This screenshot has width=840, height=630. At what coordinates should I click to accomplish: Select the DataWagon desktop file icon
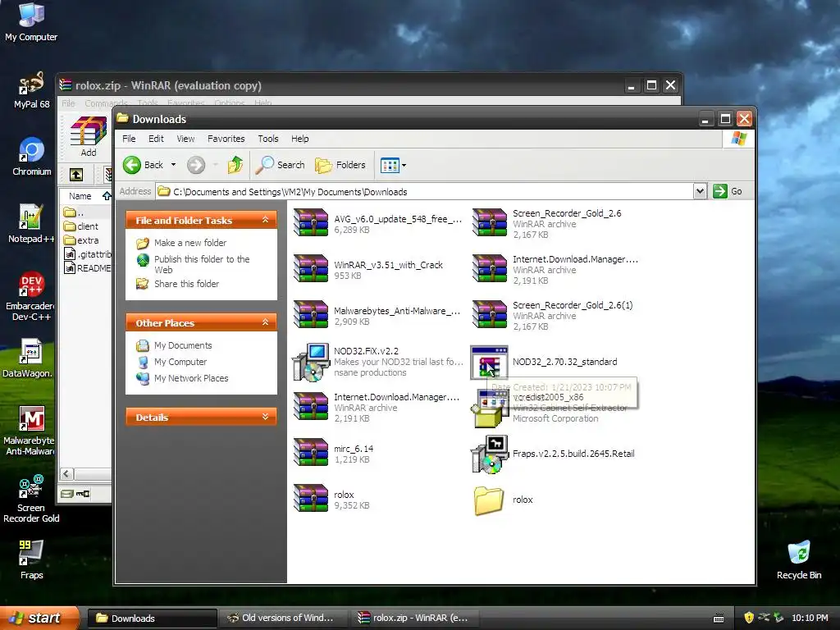30,358
